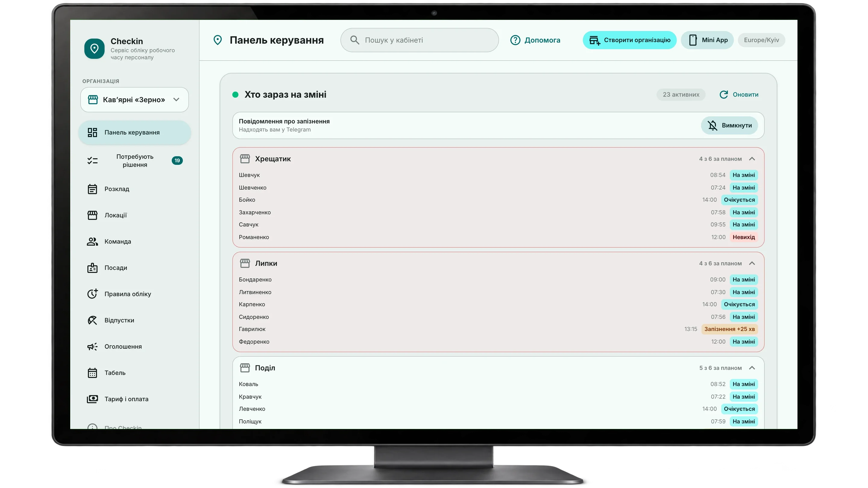Click the Оновити refresh button

pyautogui.click(x=739, y=95)
